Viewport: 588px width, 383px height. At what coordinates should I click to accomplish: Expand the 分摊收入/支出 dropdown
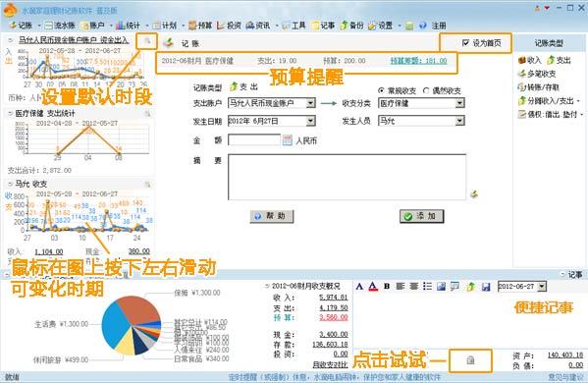[x=578, y=101]
